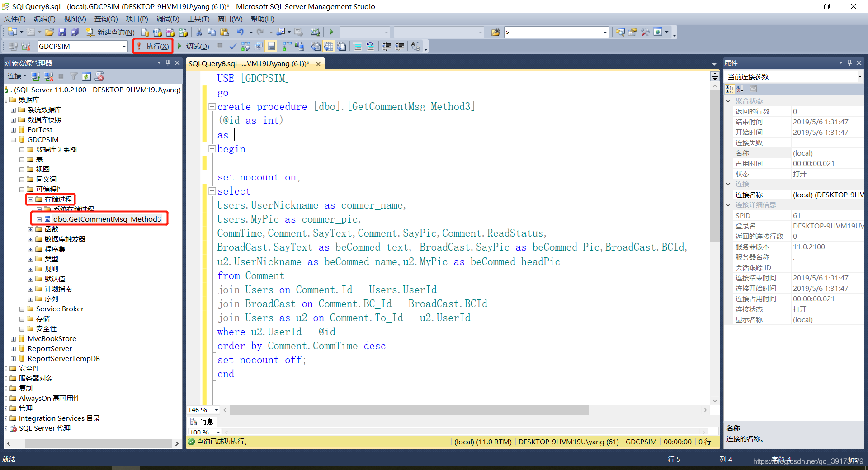This screenshot has height=470, width=868.
Task: Comment out the selected lines icon
Action: tap(358, 46)
